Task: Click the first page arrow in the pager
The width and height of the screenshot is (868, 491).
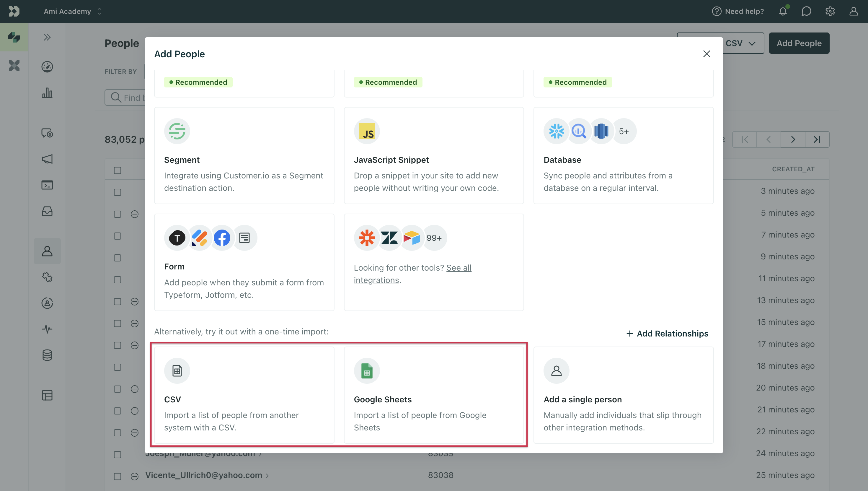Action: click(x=744, y=139)
